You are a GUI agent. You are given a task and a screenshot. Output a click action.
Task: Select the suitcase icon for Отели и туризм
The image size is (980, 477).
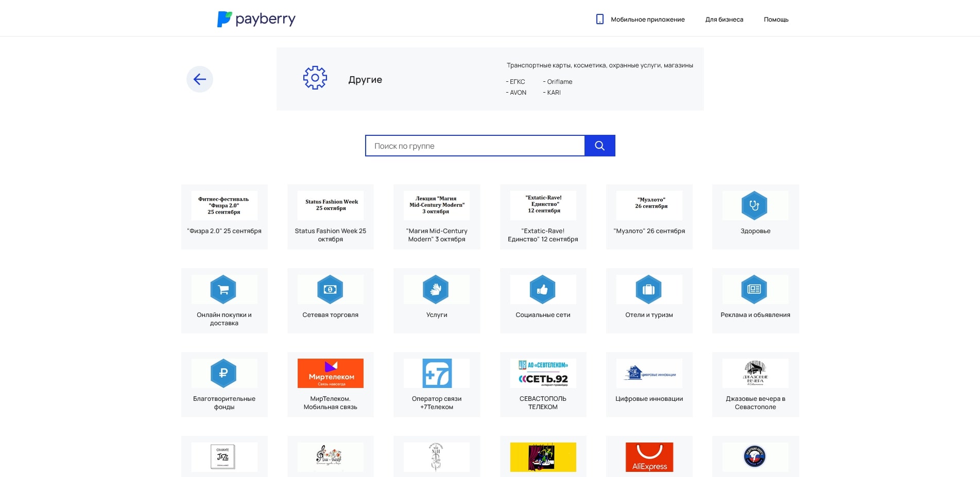tap(648, 289)
